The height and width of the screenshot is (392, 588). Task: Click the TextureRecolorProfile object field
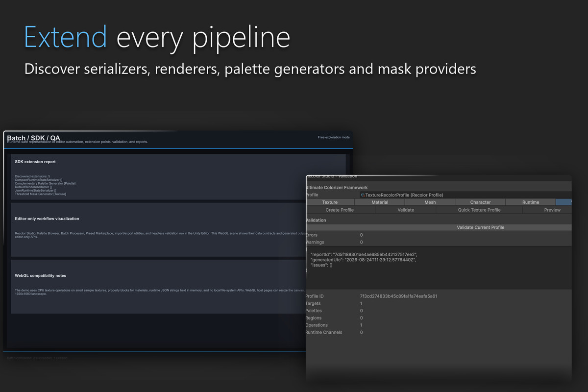tap(465, 195)
